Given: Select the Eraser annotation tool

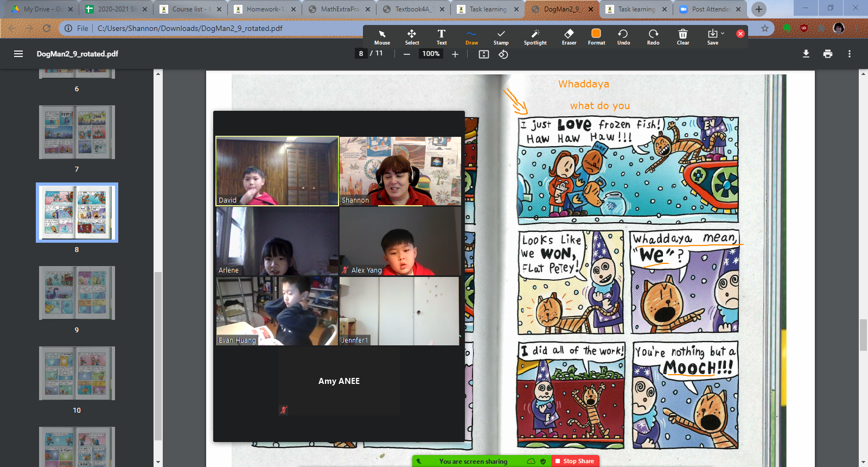Looking at the screenshot, I should pos(569,37).
